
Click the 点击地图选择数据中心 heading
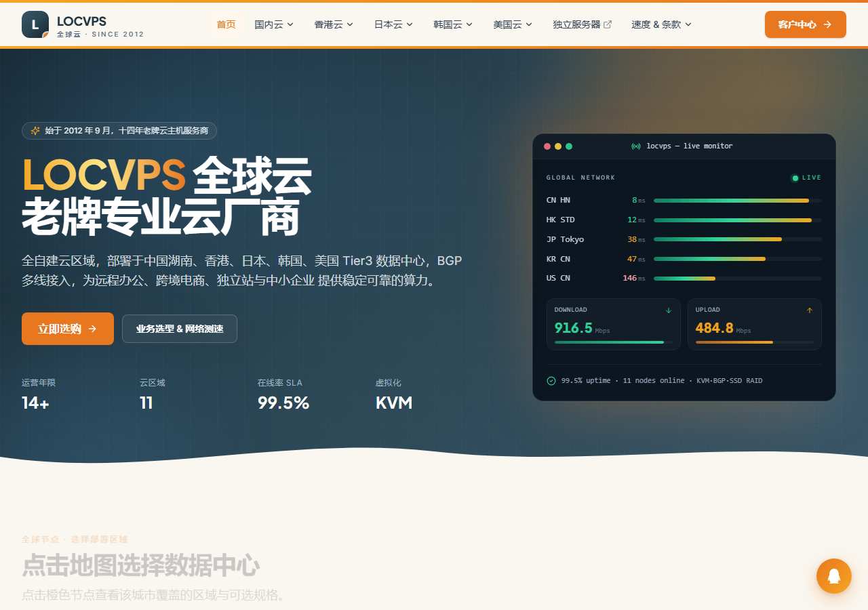click(140, 565)
